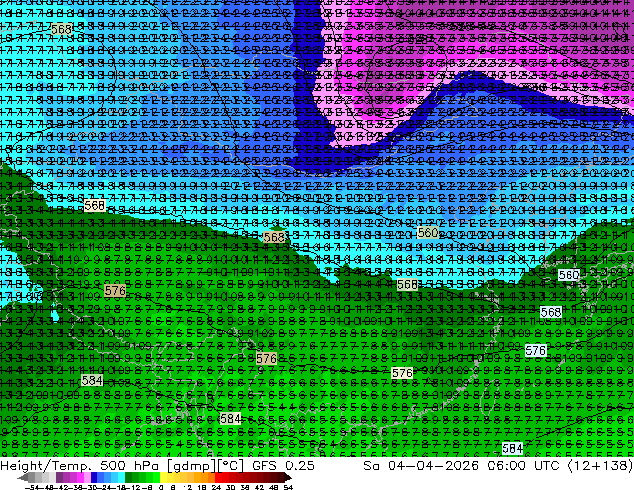The image size is (634, 490).
Task: Click the dark maroon right arrow end of the color scale
Action: [287, 478]
